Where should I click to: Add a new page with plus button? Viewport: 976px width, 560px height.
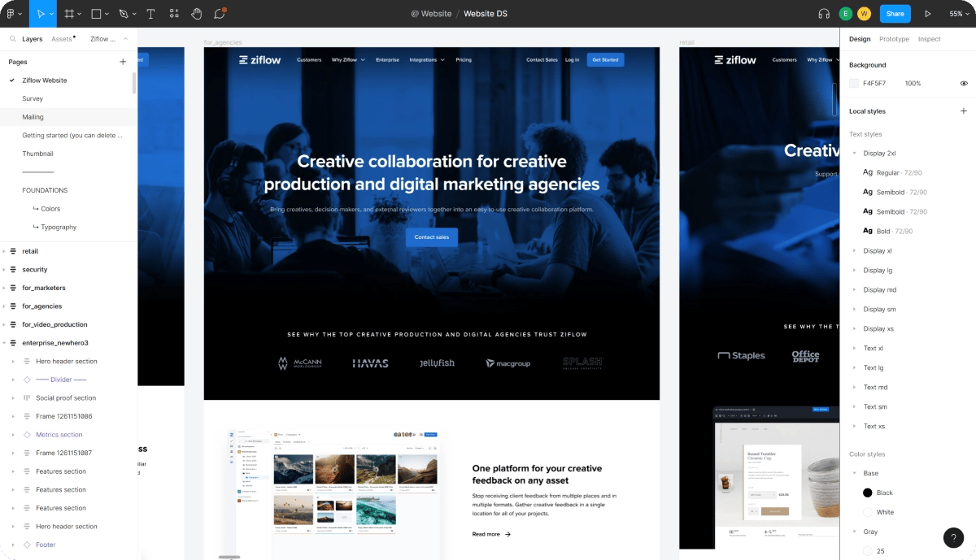(x=123, y=62)
